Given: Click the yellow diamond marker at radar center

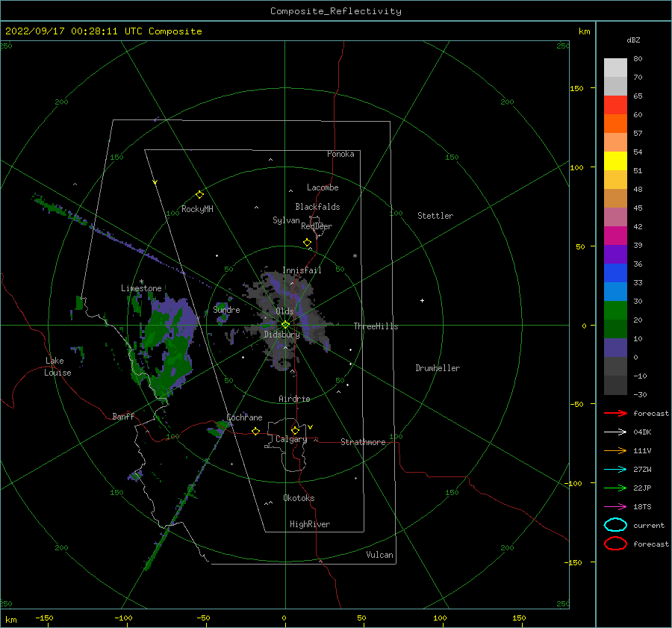Looking at the screenshot, I should 285,325.
